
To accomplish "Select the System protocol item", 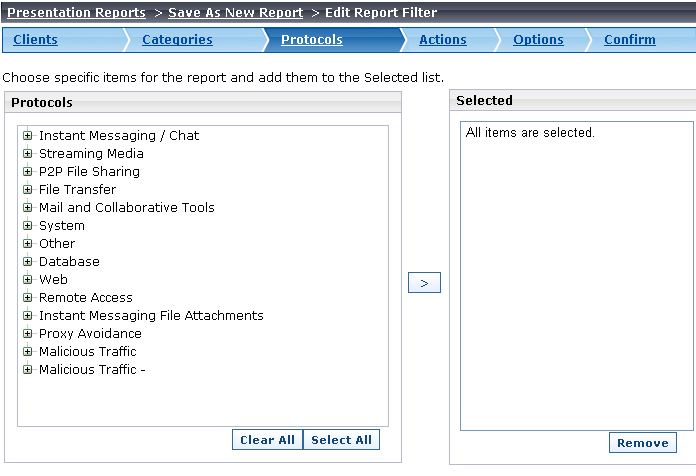I will point(62,226).
